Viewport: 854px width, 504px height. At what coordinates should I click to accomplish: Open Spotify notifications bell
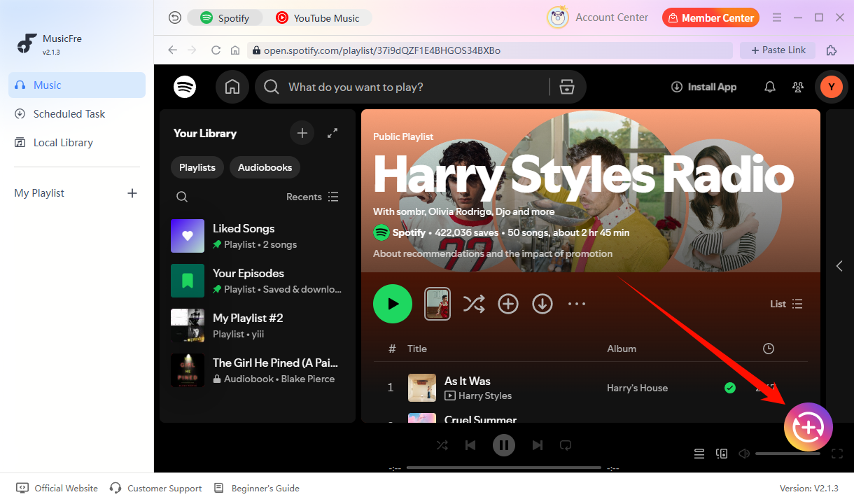point(770,87)
